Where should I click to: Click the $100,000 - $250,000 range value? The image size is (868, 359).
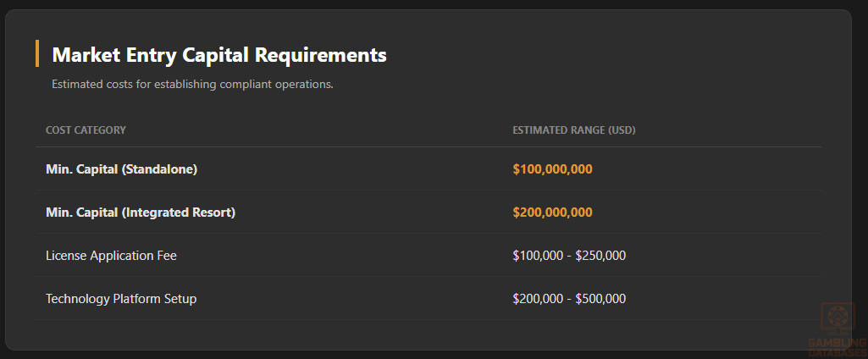tap(569, 256)
